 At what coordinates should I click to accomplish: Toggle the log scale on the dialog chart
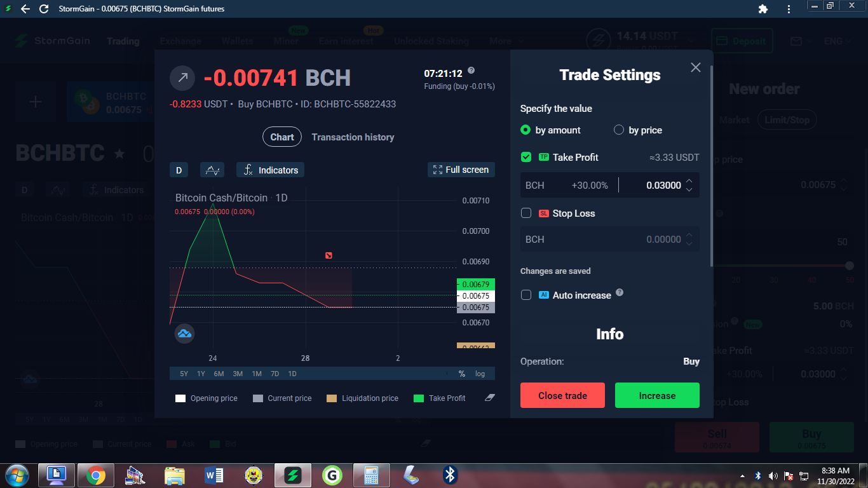pos(480,374)
